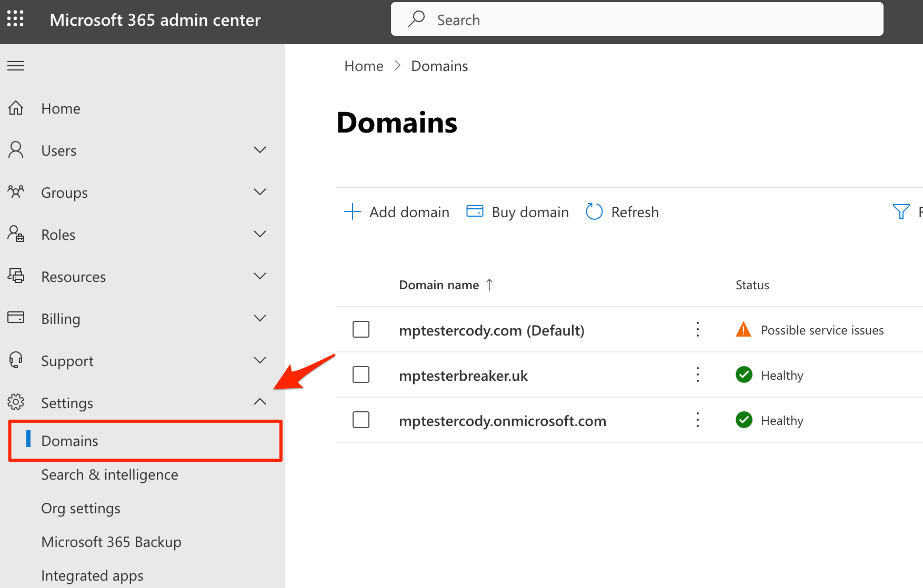Click the sort arrow beside Domain name
The image size is (923, 588).
pyautogui.click(x=489, y=285)
